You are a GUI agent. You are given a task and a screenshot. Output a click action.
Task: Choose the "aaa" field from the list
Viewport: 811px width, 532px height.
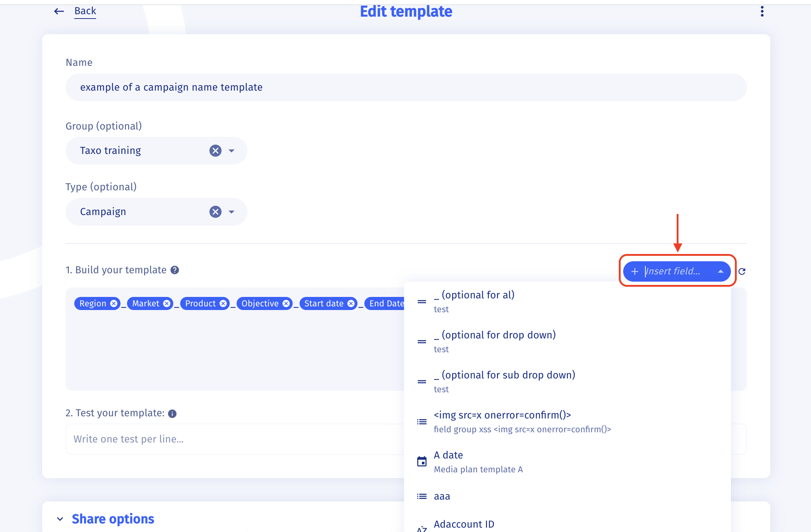tap(442, 496)
